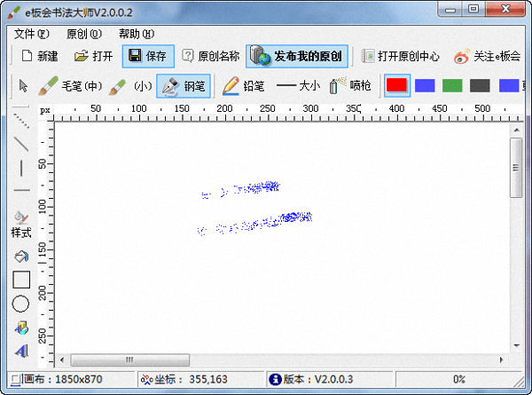Viewport: 532px width, 395px height.
Task: Click the app brush icon in title bar
Action: [x=14, y=12]
